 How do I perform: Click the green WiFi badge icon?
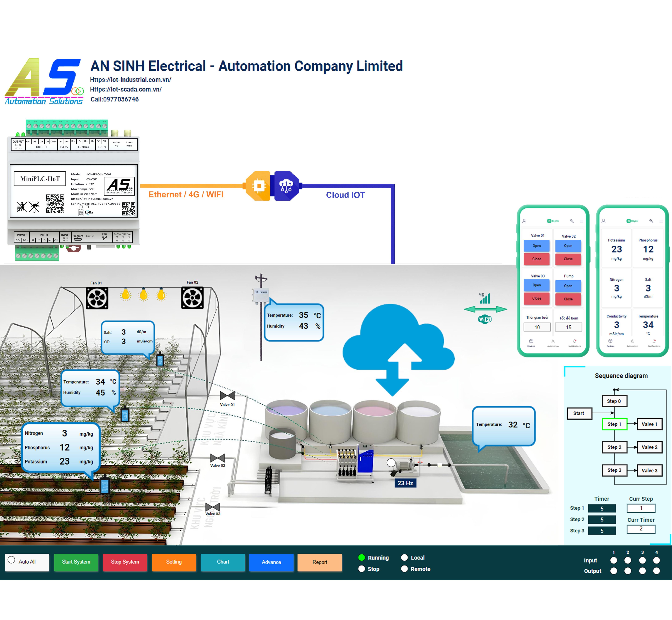tap(485, 319)
